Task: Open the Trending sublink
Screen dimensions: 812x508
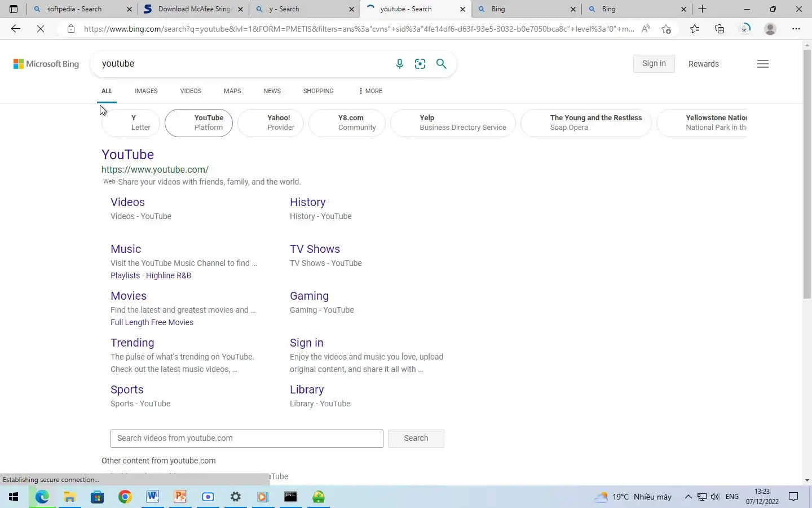Action: click(x=132, y=343)
